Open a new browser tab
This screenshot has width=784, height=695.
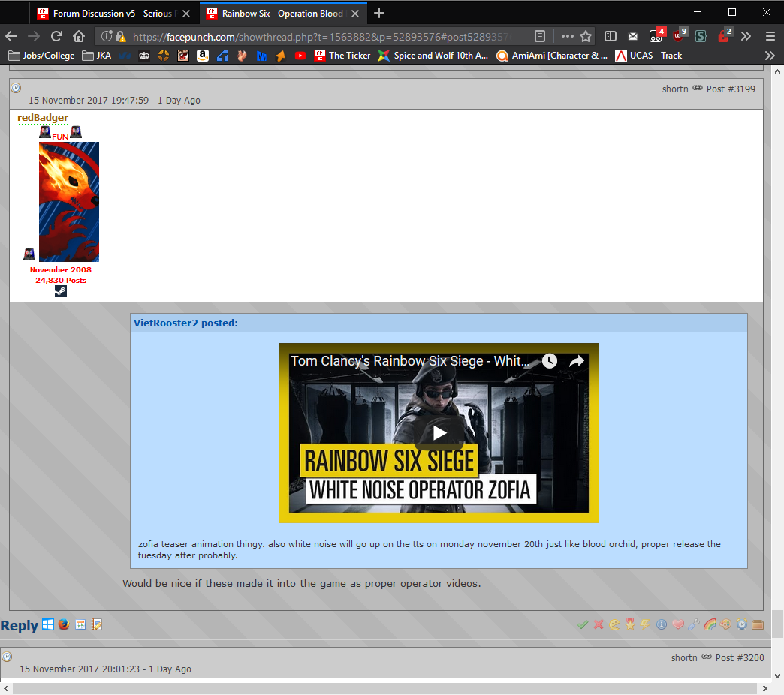coord(379,13)
